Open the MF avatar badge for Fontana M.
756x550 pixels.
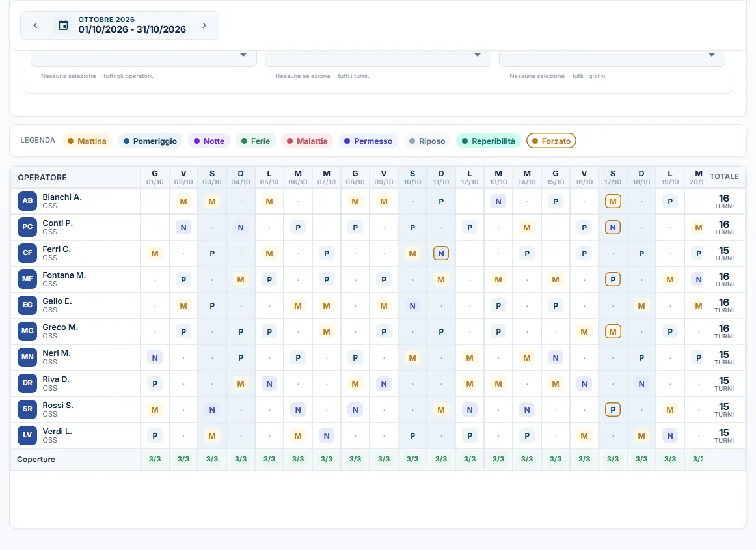click(27, 279)
